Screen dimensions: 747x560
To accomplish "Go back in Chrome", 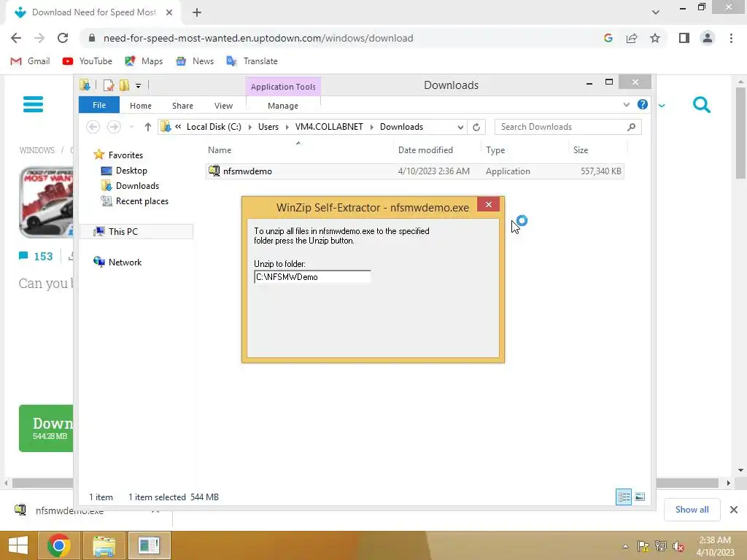I will [16, 38].
